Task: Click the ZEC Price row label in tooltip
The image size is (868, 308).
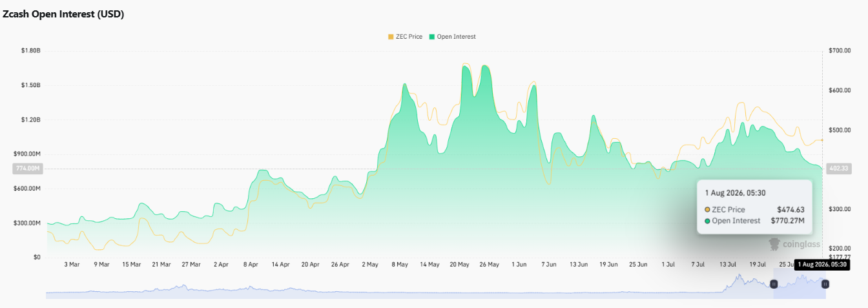Action: pos(728,209)
